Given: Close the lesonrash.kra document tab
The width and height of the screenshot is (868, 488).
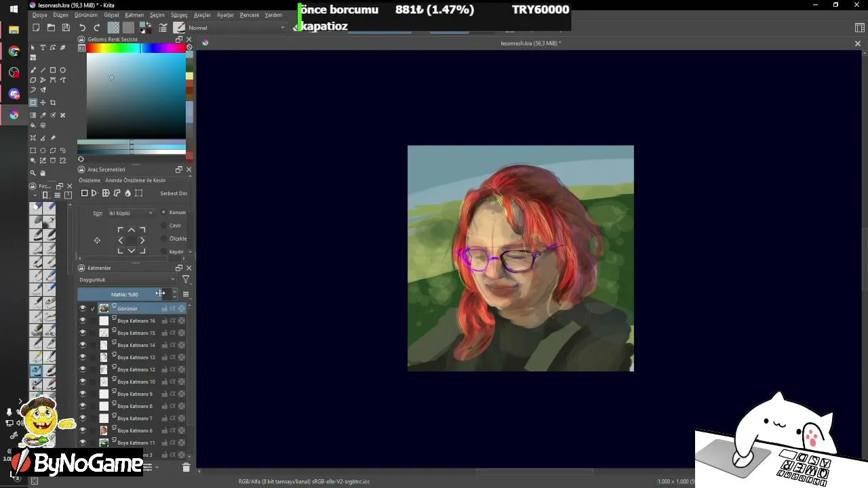Looking at the screenshot, I should point(857,43).
